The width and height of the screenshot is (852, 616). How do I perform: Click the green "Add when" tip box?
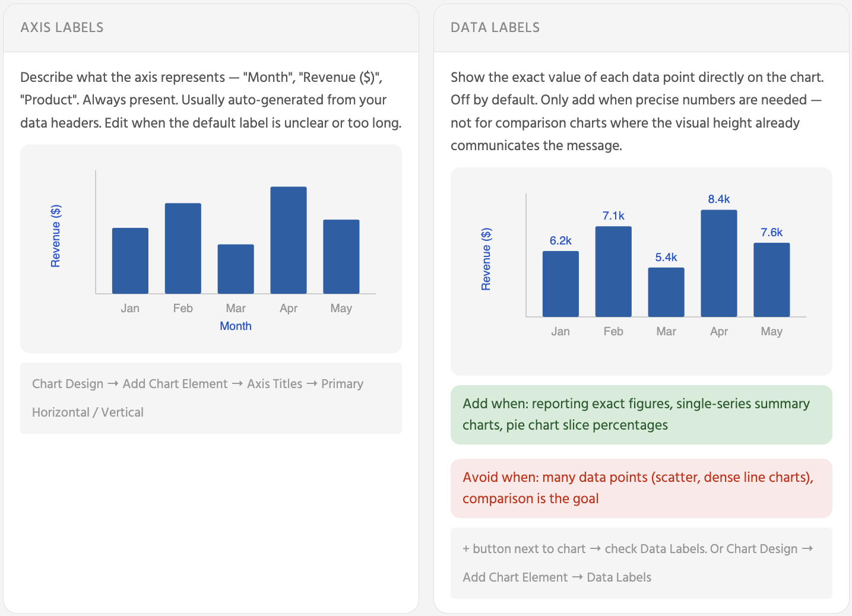point(641,414)
